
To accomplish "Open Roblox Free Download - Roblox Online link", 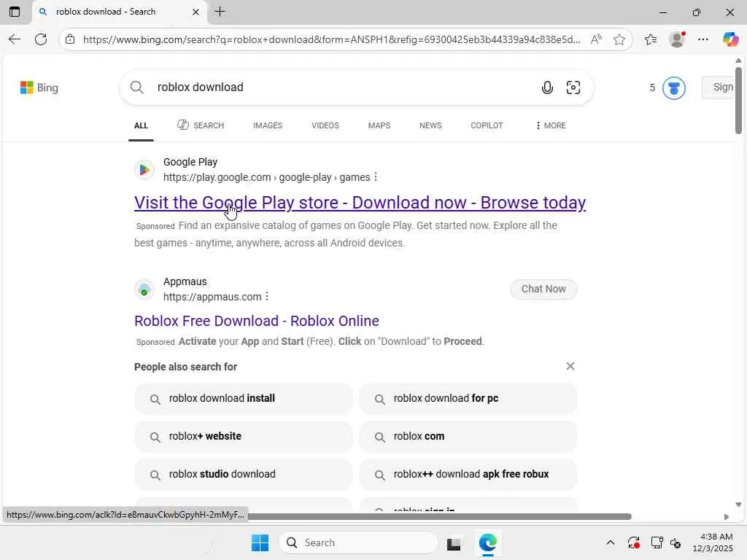I will point(257,321).
